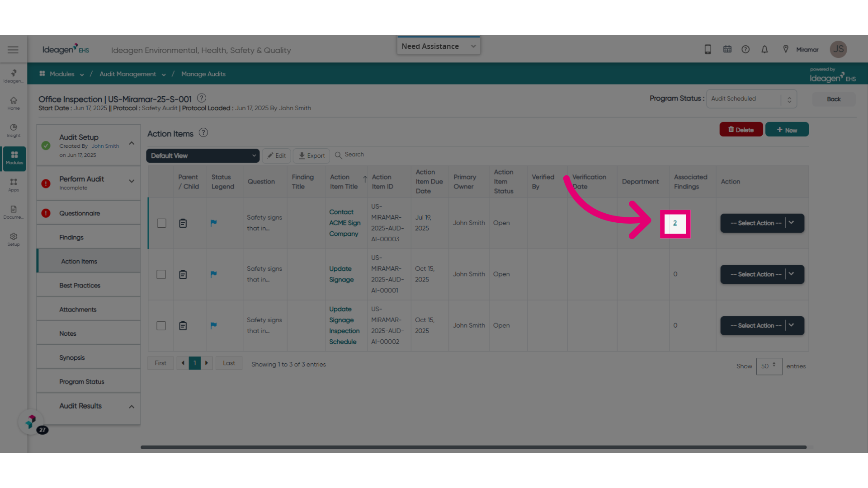Open Default View dropdown
Viewport: 868px width, 488px height.
click(203, 156)
